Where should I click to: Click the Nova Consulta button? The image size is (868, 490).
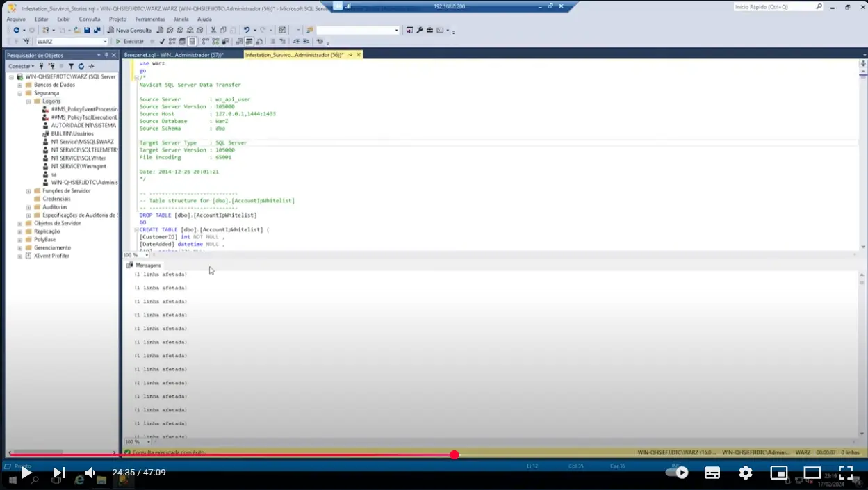point(129,31)
